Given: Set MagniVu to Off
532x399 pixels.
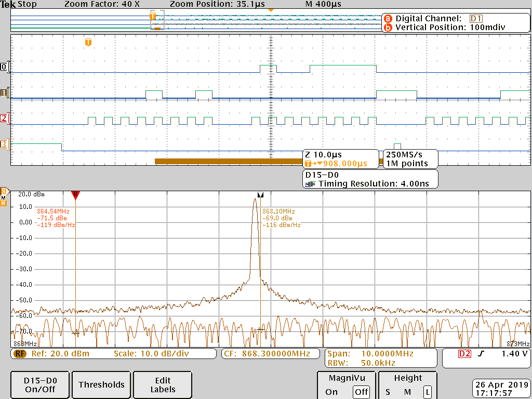Looking at the screenshot, I should (x=361, y=392).
